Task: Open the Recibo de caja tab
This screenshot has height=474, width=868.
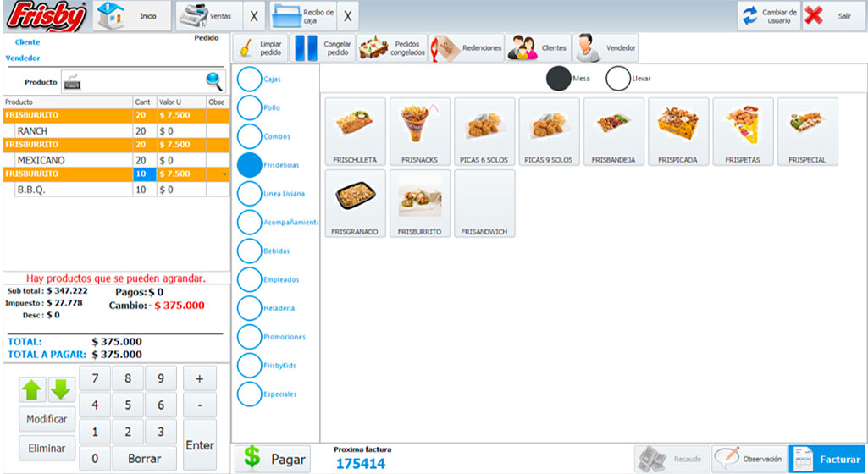Action: click(303, 16)
